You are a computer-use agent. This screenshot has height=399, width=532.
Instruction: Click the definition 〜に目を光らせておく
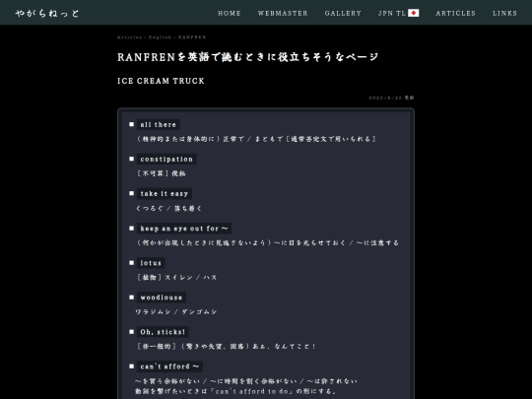[x=267, y=243]
